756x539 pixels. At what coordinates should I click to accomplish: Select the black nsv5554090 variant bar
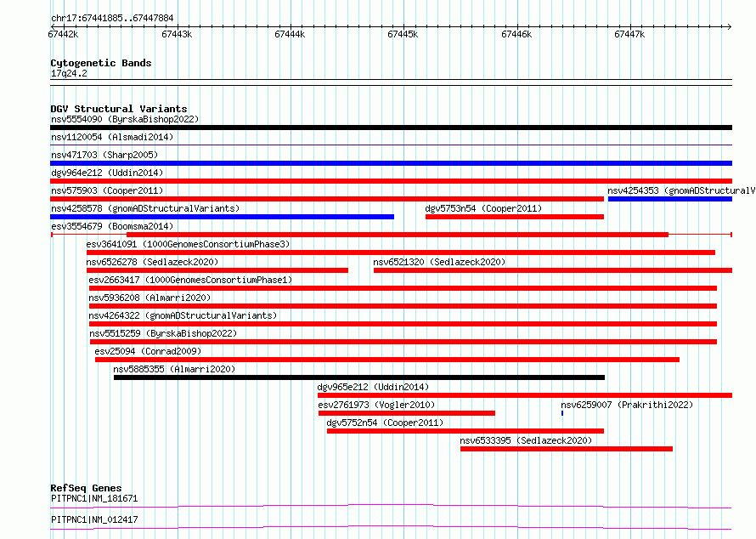coord(391,128)
